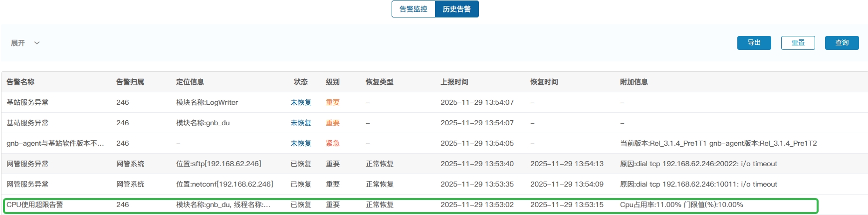This screenshot has width=868, height=215.
Task: Switch to the 告警监控 tab
Action: 414,9
